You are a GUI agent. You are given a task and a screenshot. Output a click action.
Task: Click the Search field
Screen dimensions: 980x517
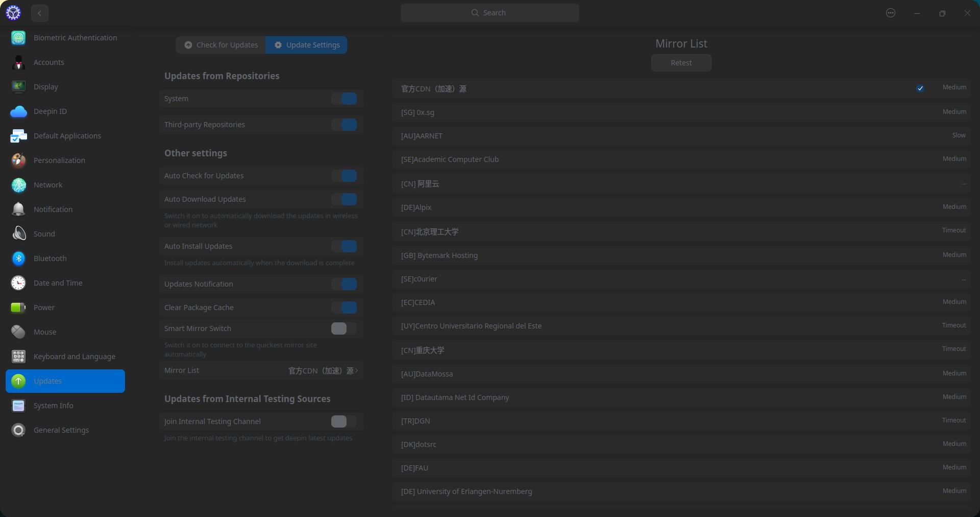489,13
